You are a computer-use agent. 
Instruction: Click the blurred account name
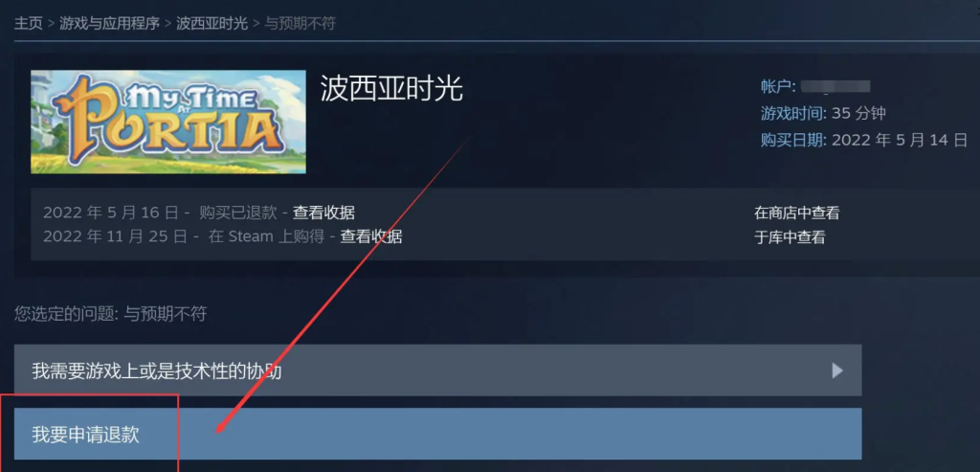[x=835, y=87]
